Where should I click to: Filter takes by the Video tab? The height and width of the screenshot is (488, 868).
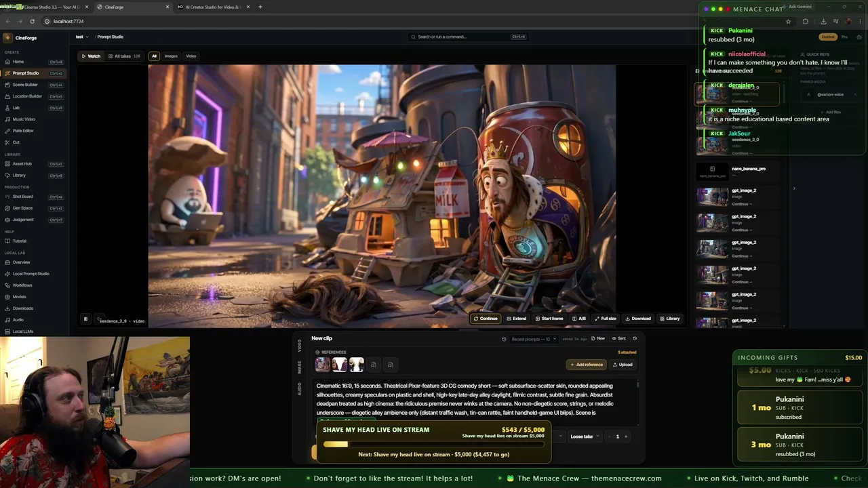point(191,56)
